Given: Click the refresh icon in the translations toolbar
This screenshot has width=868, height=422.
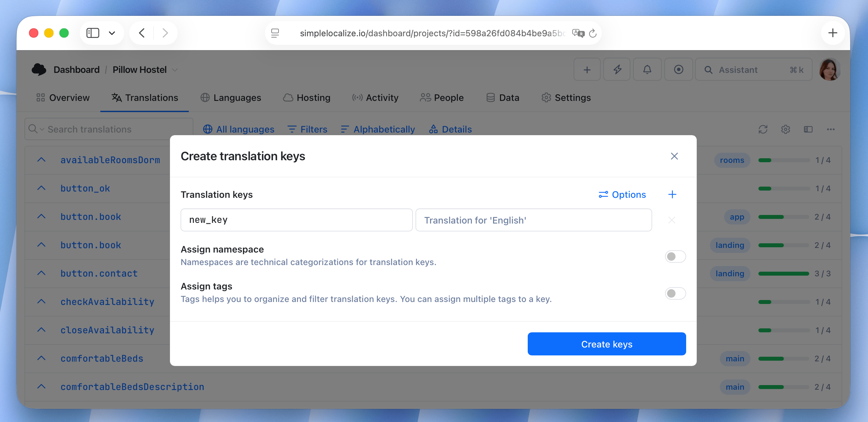Looking at the screenshot, I should pos(763,129).
